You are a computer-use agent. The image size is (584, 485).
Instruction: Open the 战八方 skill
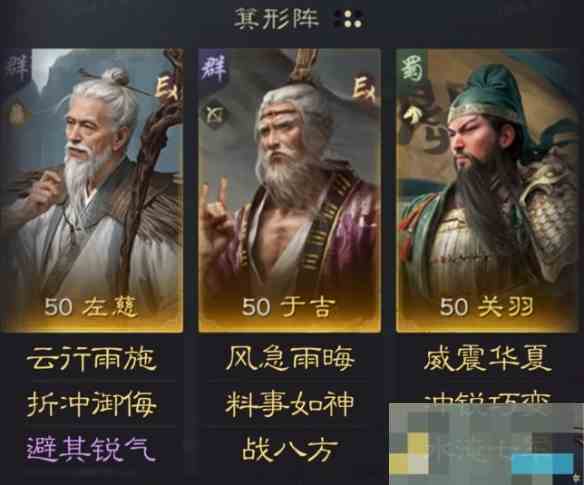[x=290, y=450]
